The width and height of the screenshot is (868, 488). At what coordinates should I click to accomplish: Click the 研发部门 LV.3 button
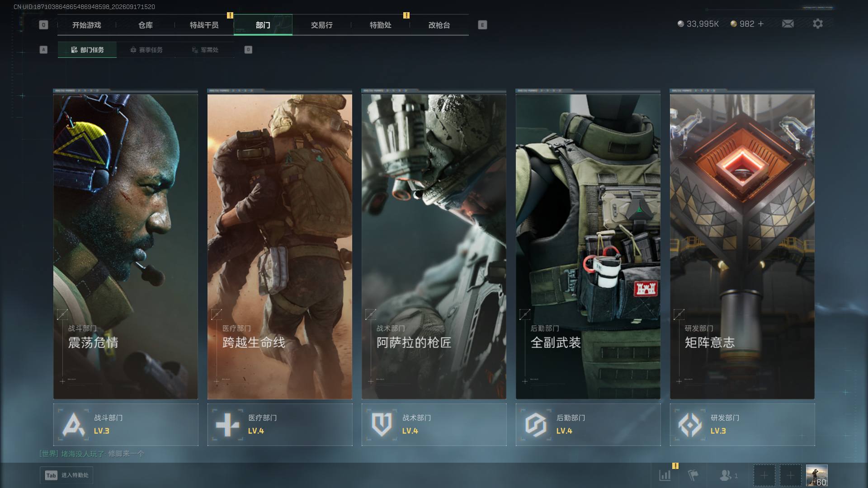[742, 425]
